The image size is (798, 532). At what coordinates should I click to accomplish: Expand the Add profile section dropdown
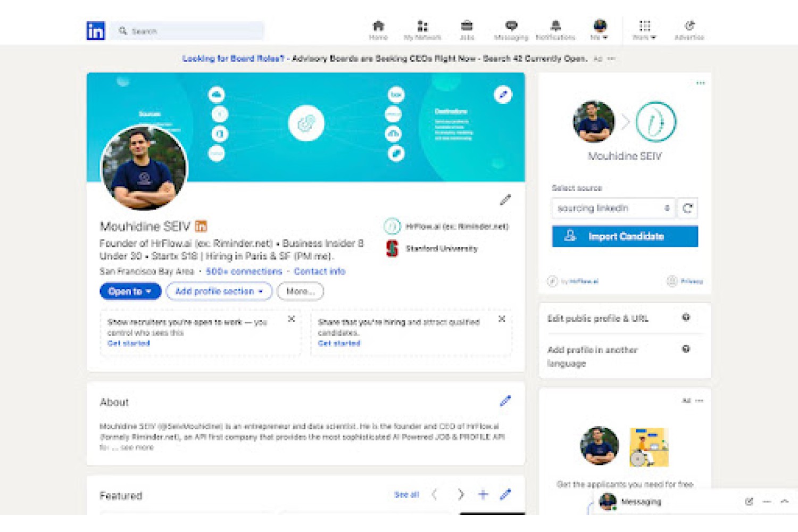point(219,291)
